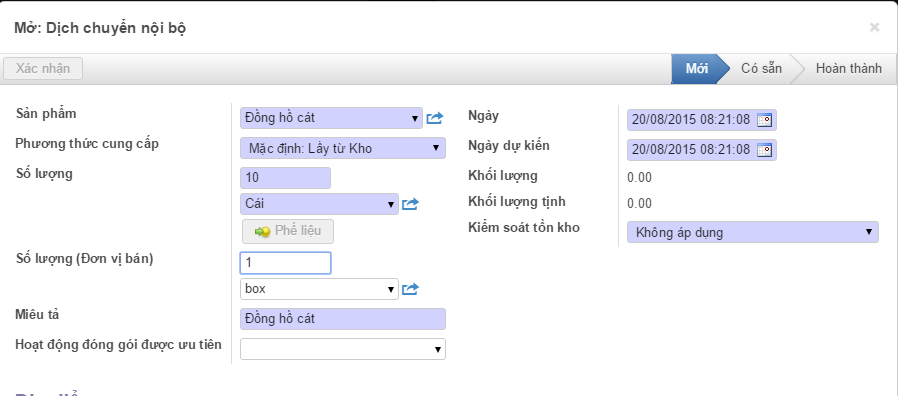Focus the Miêu tả description field
The height and width of the screenshot is (396, 898).
click(x=343, y=319)
